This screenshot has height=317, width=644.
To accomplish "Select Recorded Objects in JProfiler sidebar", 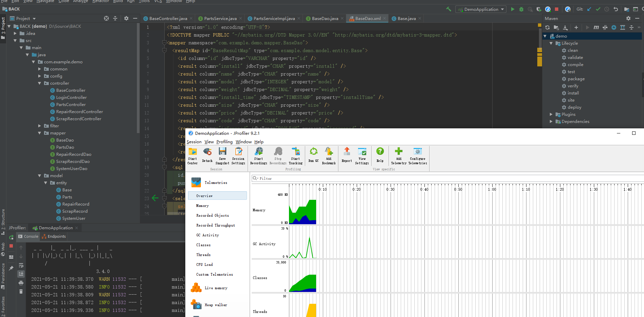I will (x=212, y=215).
